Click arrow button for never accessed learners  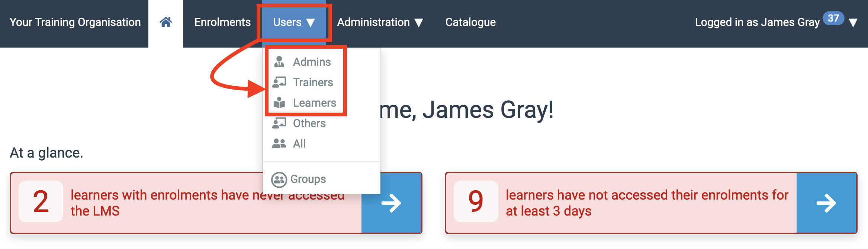click(391, 203)
